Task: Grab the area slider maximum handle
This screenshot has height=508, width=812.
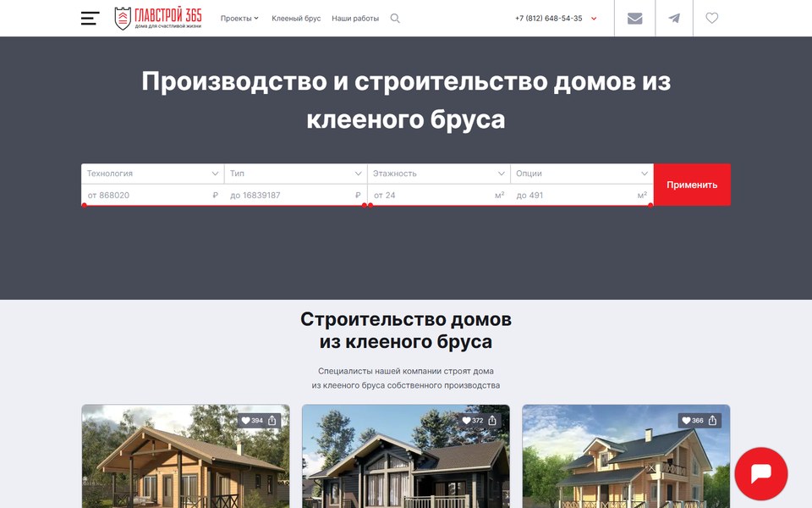Action: (x=650, y=205)
